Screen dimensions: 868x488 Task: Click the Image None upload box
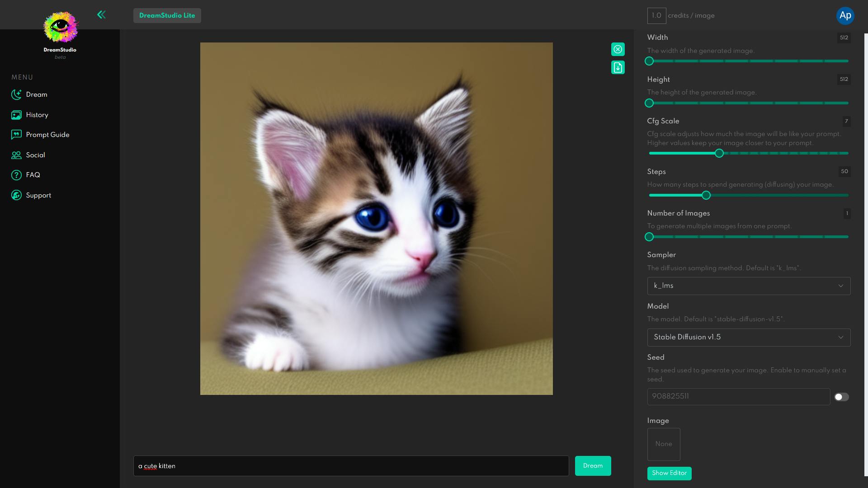click(663, 444)
